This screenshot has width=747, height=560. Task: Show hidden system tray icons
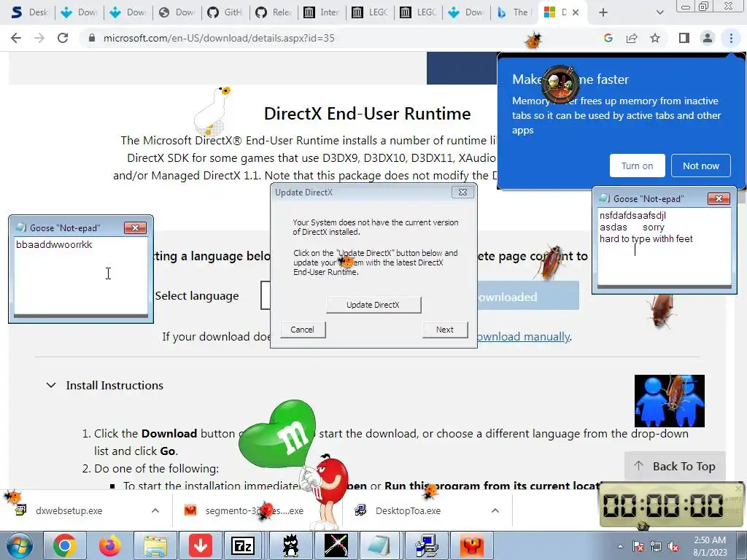[620, 546]
